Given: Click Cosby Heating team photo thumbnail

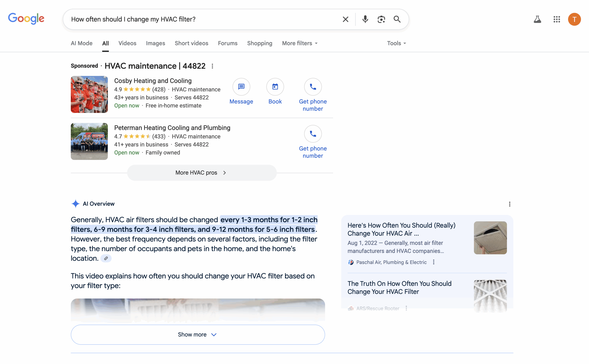Looking at the screenshot, I should [x=89, y=94].
